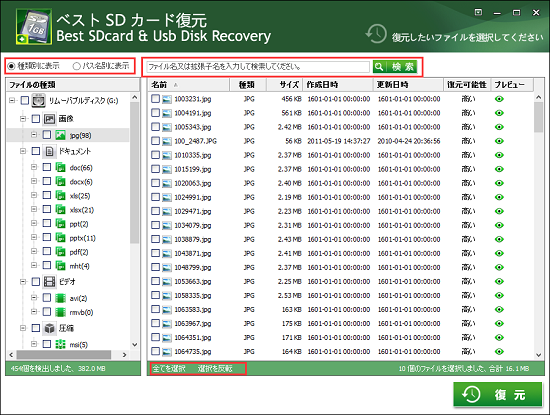550x415 pixels.
Task: Collapse the 画像 tree node
Action: 23,119
